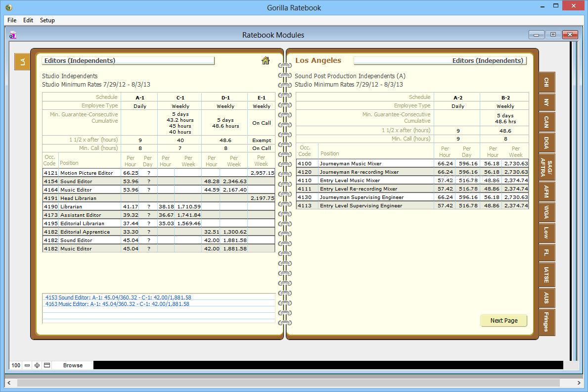The image size is (588, 392).
Task: Open the IATSE tab
Action: [x=547, y=275]
